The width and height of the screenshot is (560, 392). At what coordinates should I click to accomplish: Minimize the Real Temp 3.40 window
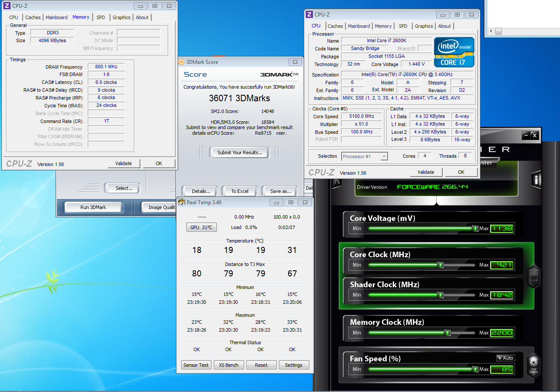pyautogui.click(x=277, y=202)
